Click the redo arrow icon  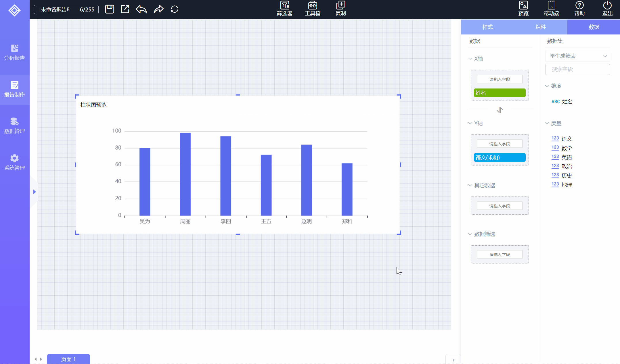tap(158, 9)
